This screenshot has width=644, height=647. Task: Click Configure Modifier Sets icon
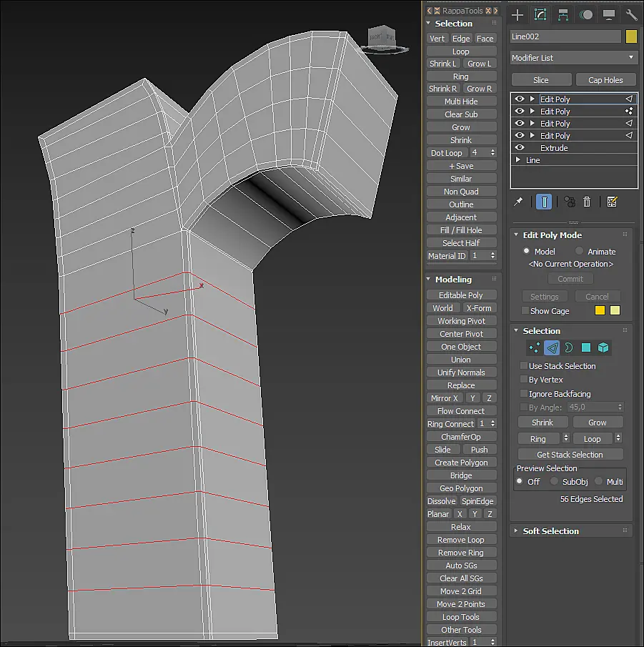tap(613, 202)
